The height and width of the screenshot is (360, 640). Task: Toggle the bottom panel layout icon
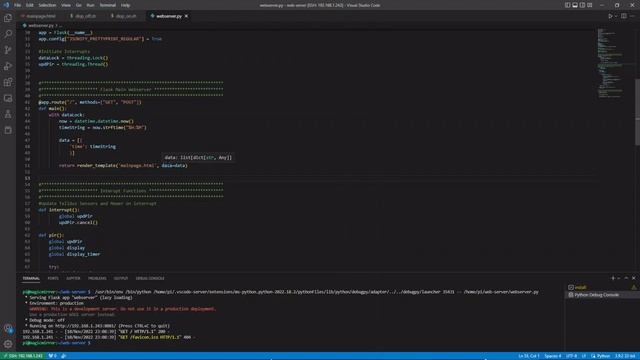pyautogui.click(x=575, y=5)
